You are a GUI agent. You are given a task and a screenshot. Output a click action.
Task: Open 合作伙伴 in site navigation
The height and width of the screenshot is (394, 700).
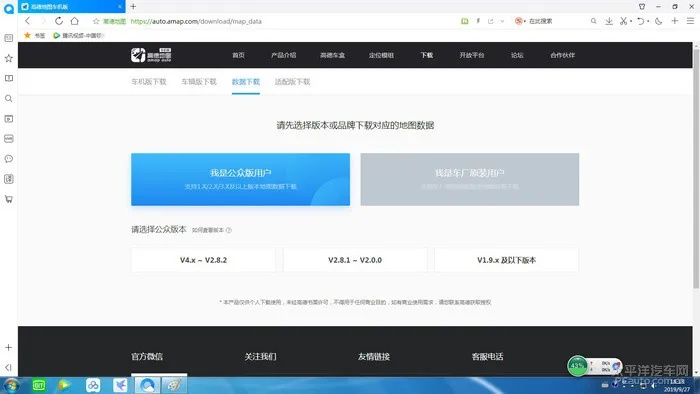tap(562, 55)
